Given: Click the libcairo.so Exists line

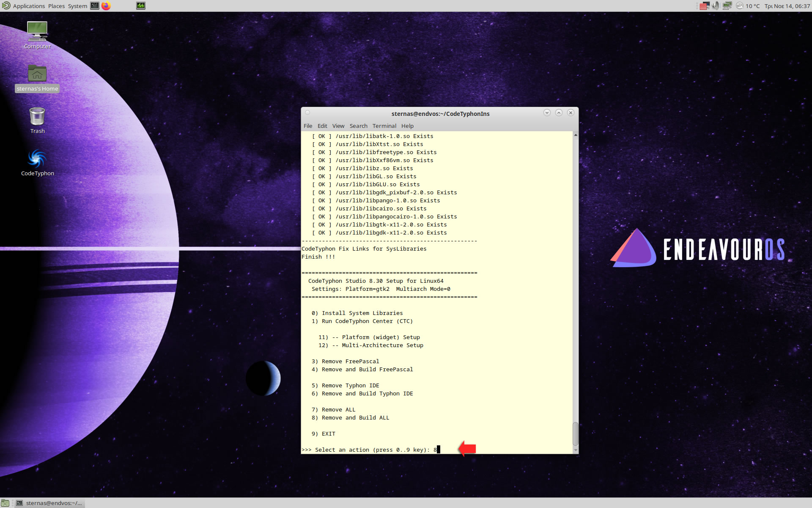Looking at the screenshot, I should tap(369, 208).
